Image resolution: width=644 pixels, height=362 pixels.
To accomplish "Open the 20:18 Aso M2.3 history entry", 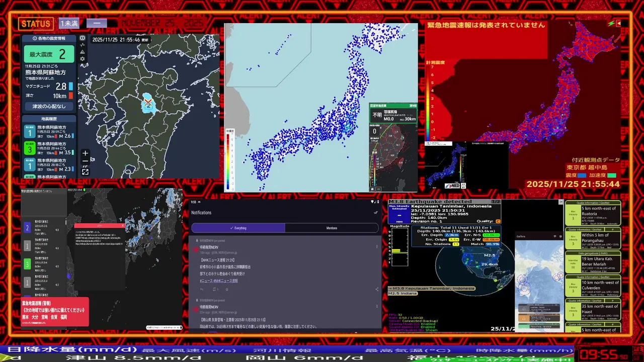I will click(49, 164).
